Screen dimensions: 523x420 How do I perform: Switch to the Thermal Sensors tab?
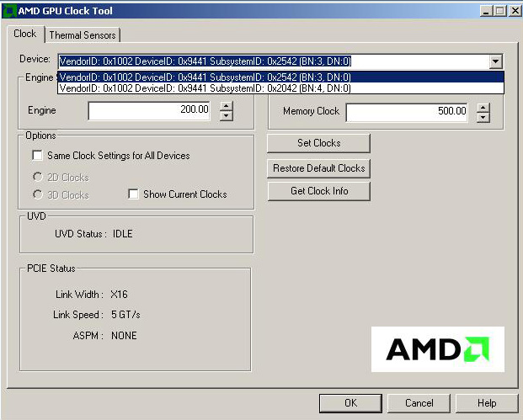(83, 35)
